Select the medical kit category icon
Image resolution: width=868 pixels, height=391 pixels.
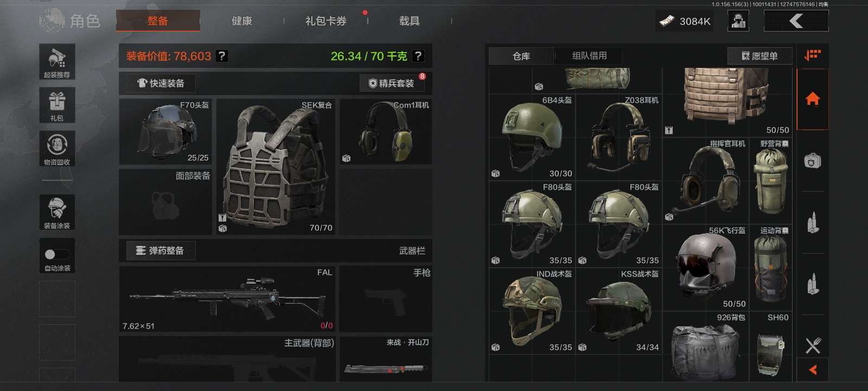tap(812, 161)
